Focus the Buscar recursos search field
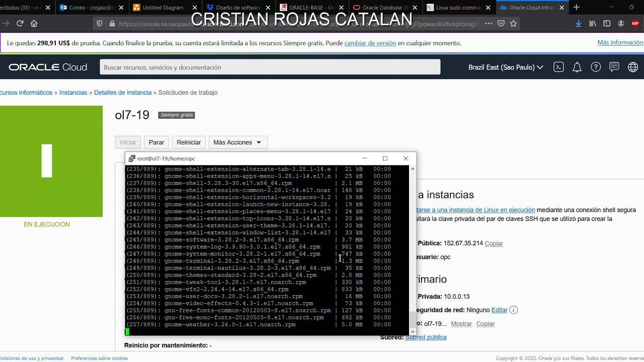This screenshot has width=644, height=362. [x=270, y=67]
